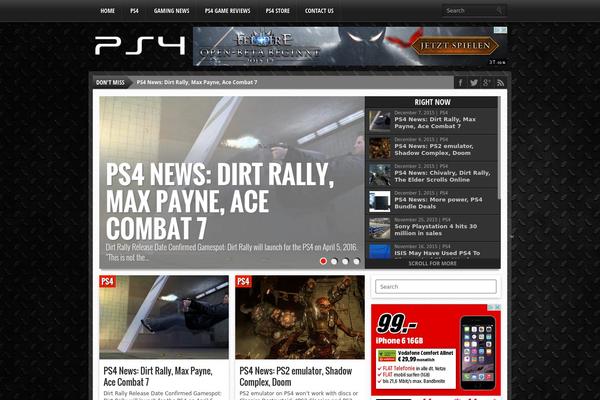Open Right Now: More power, PS4 Bundle Deals
600x400 pixels.
438,203
